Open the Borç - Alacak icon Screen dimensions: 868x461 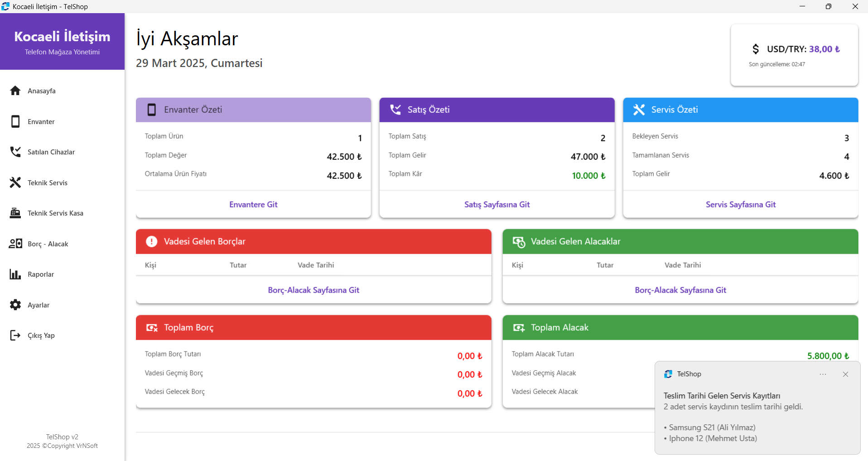pos(15,243)
